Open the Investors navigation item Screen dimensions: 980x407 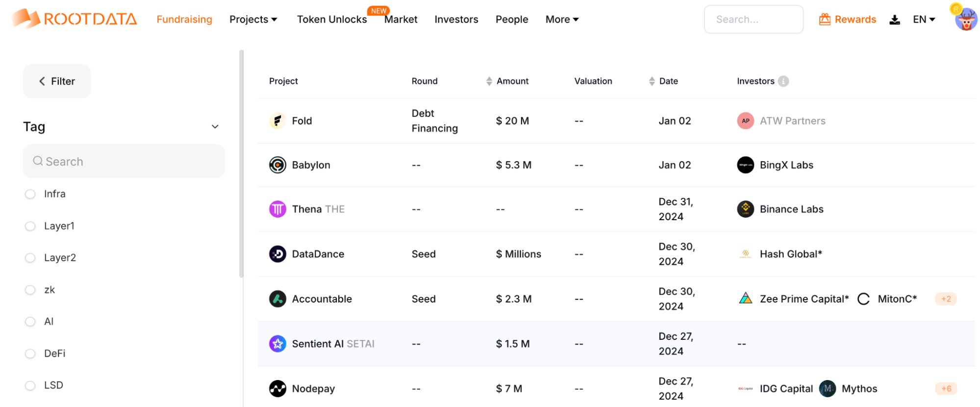pyautogui.click(x=456, y=20)
